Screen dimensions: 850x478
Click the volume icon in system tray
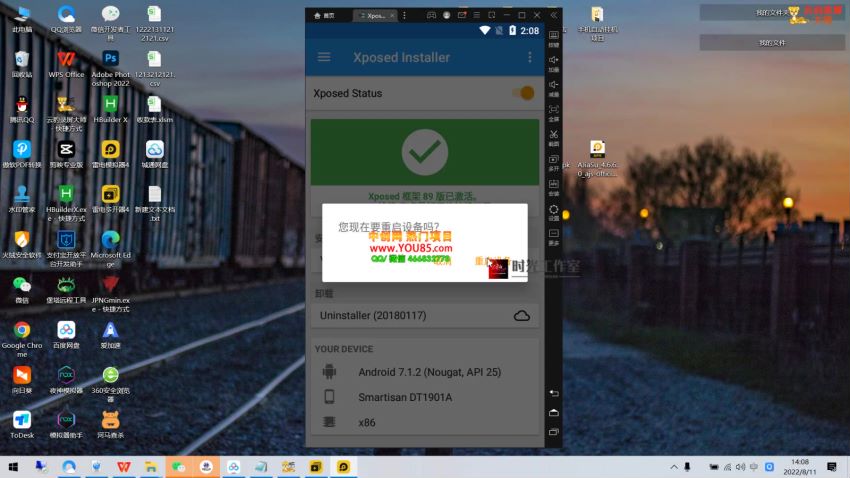click(x=740, y=467)
